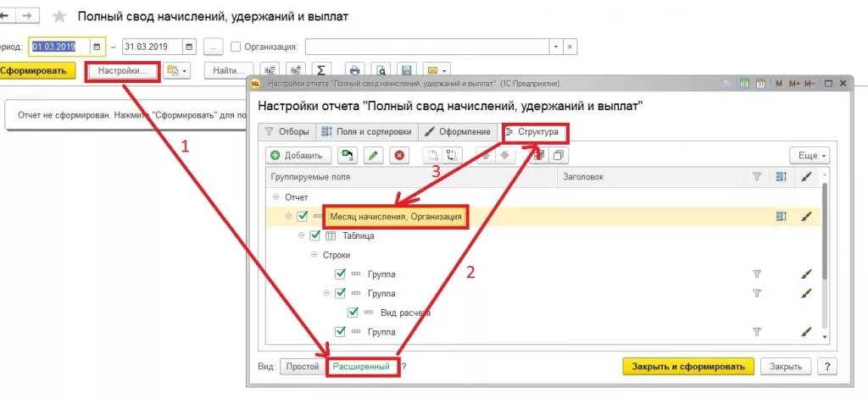
Task: Click the Закрыть и сформировать button
Action: pyautogui.click(x=688, y=367)
